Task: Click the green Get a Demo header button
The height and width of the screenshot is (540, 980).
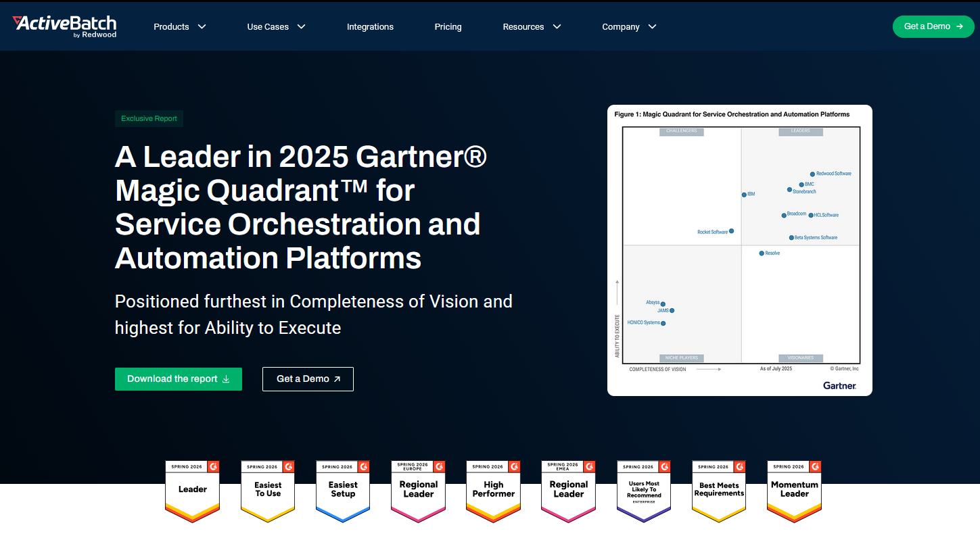Action: (x=933, y=26)
